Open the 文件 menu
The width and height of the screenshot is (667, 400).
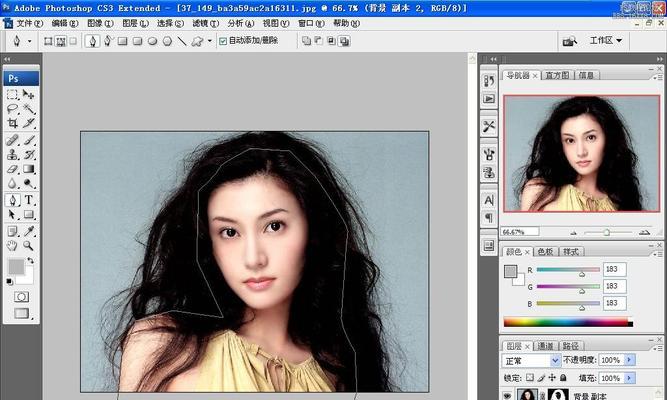click(29, 23)
